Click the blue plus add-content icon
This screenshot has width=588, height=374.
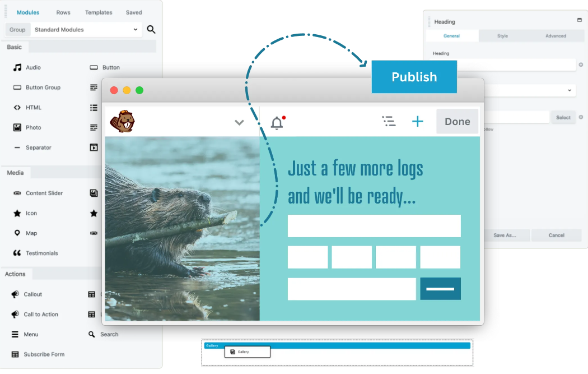417,121
